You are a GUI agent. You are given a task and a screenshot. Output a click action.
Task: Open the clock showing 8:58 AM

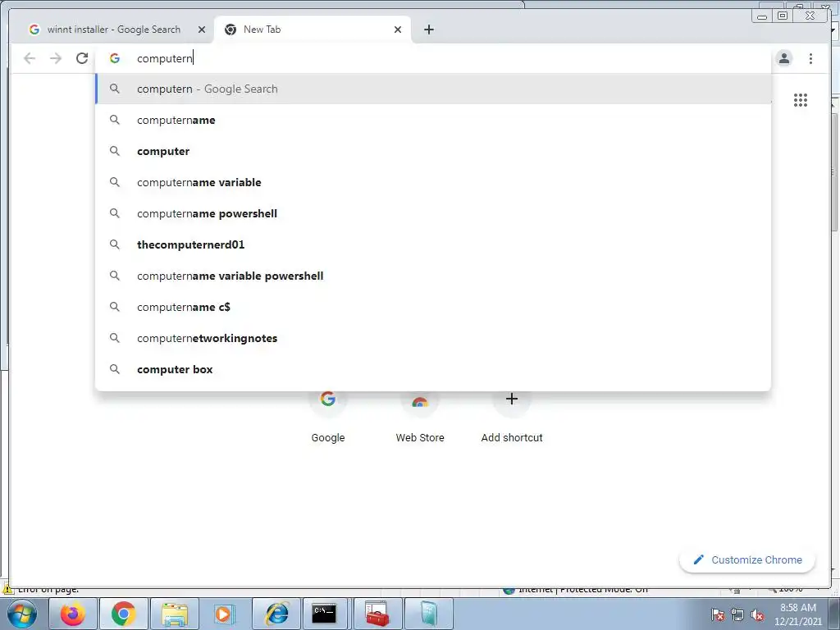(x=797, y=614)
